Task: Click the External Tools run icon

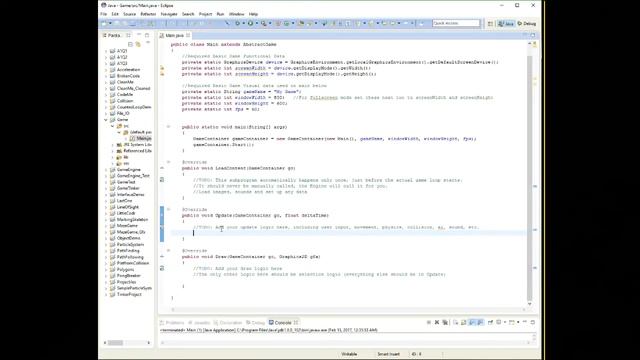Action: click(264, 24)
